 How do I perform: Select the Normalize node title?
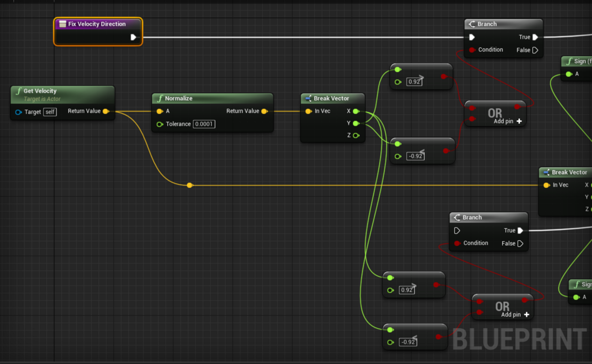179,98
